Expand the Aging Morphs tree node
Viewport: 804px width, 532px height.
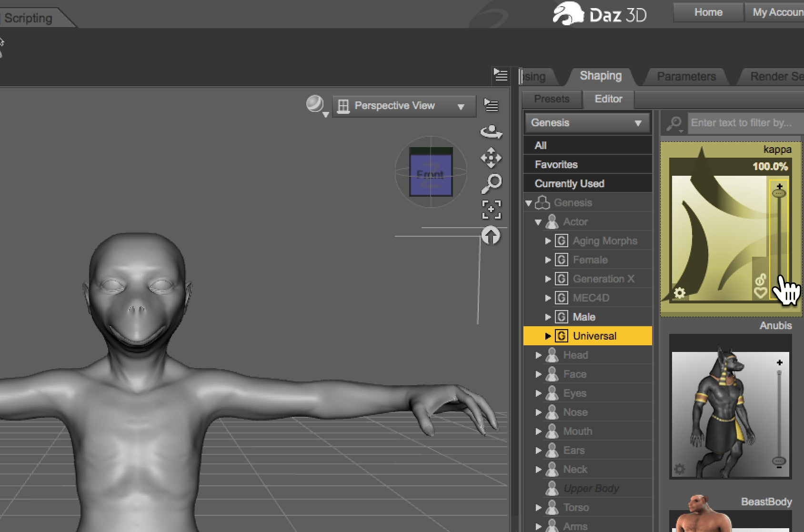click(x=548, y=241)
